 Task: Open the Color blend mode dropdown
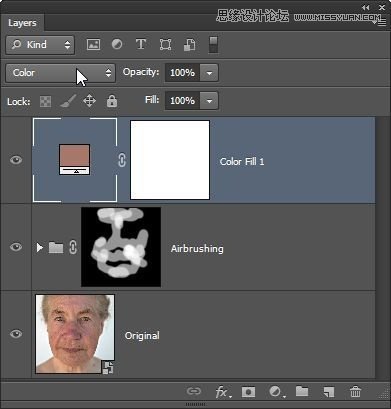(60, 73)
